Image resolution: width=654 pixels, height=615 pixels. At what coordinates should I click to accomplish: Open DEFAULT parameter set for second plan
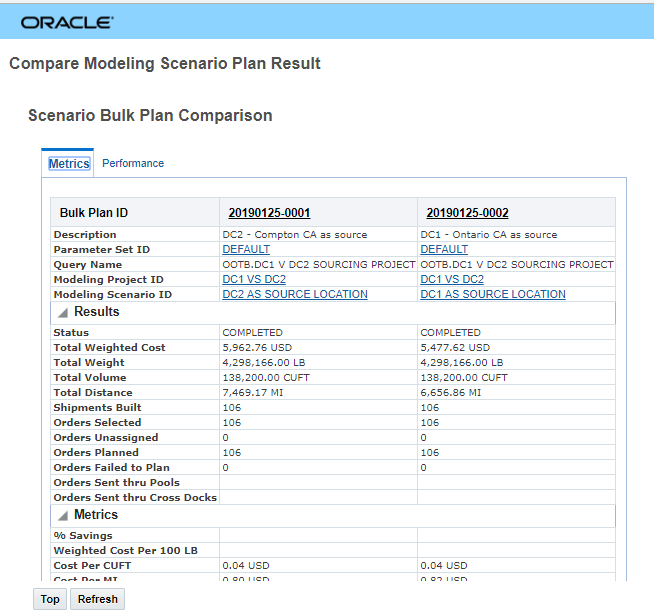coord(444,249)
